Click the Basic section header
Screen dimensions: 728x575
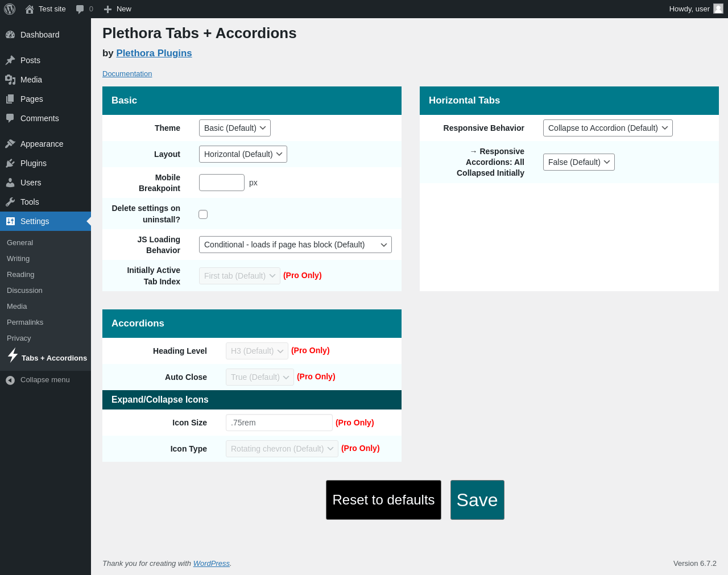(x=252, y=101)
